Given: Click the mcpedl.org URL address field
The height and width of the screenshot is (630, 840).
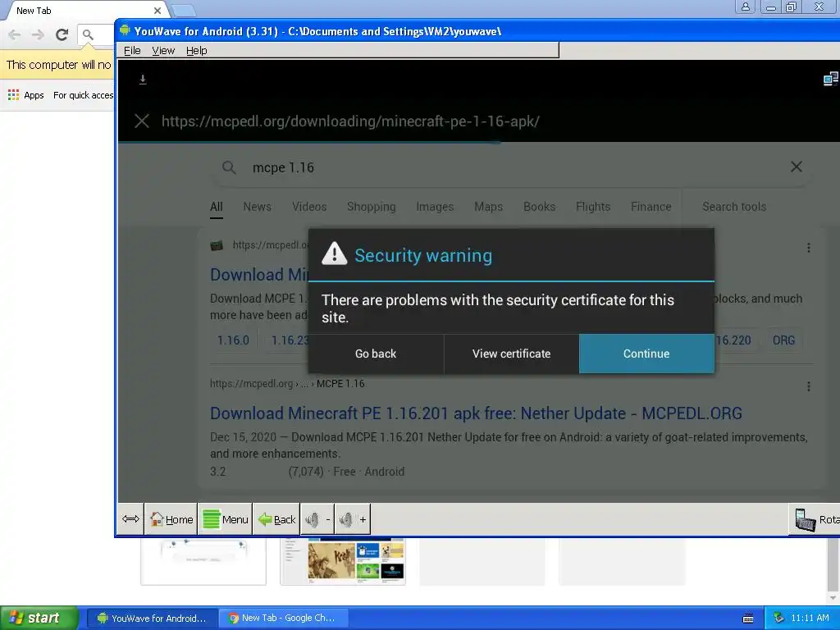Looking at the screenshot, I should pos(350,121).
